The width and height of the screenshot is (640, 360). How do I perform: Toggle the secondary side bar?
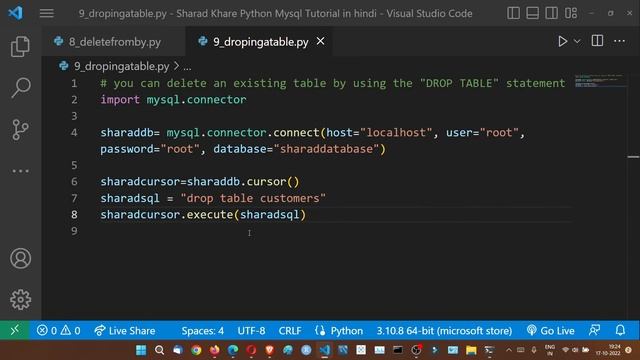[551, 13]
